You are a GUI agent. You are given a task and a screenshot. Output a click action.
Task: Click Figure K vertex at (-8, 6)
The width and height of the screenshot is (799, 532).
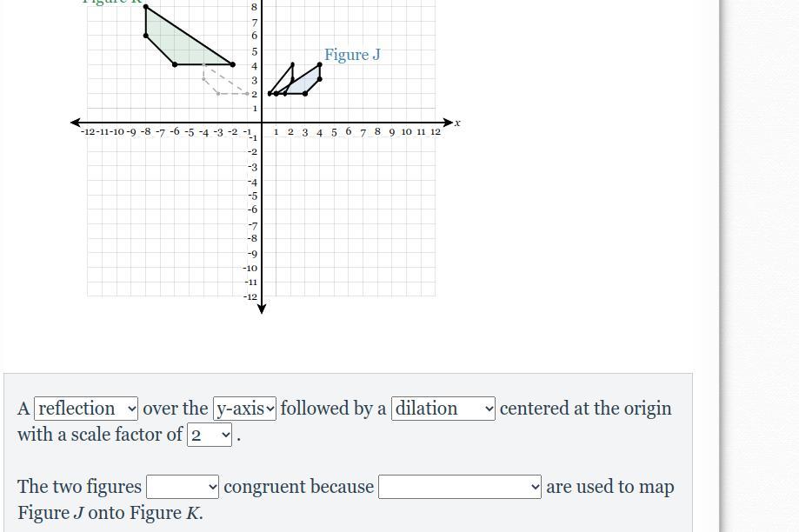click(x=146, y=36)
